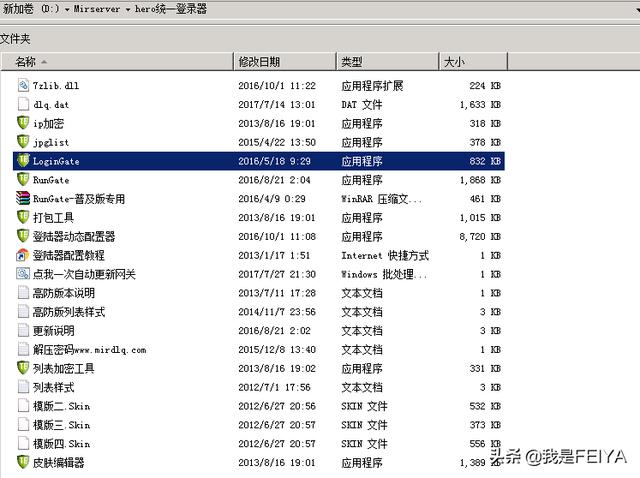Screen dimensions: 640x478
Task: Select the file name 高防版列表样式
Action: pos(69,312)
